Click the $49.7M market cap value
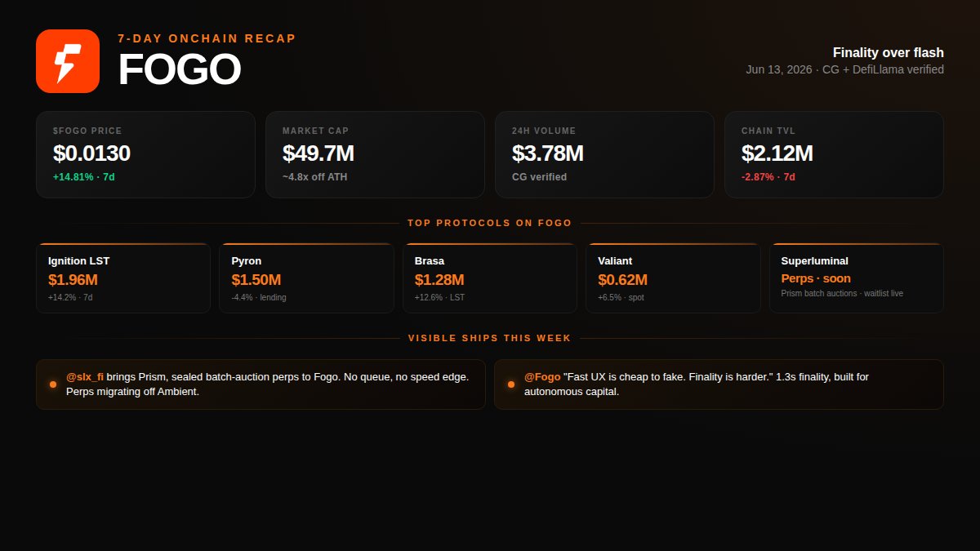This screenshot has width=980, height=551. coord(318,153)
